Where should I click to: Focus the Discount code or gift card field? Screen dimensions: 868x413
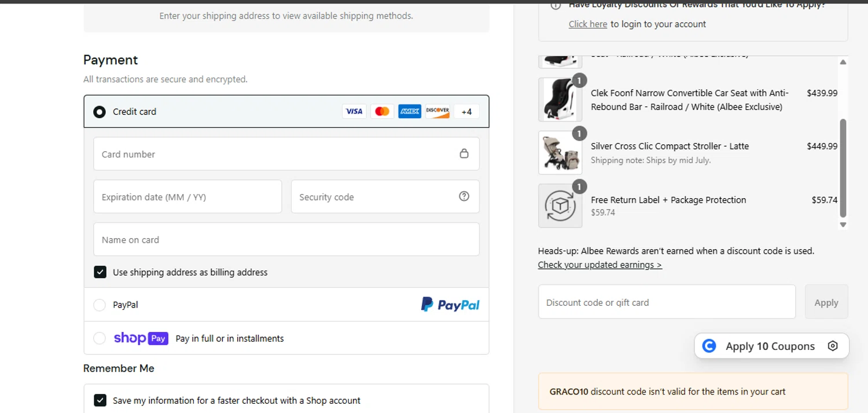[x=667, y=302]
